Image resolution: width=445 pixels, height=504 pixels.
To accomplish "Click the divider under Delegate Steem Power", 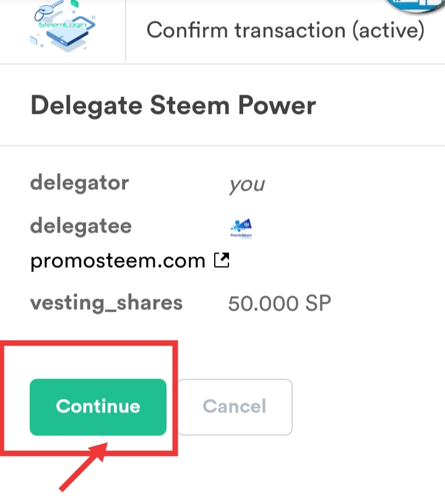I will (x=223, y=145).
